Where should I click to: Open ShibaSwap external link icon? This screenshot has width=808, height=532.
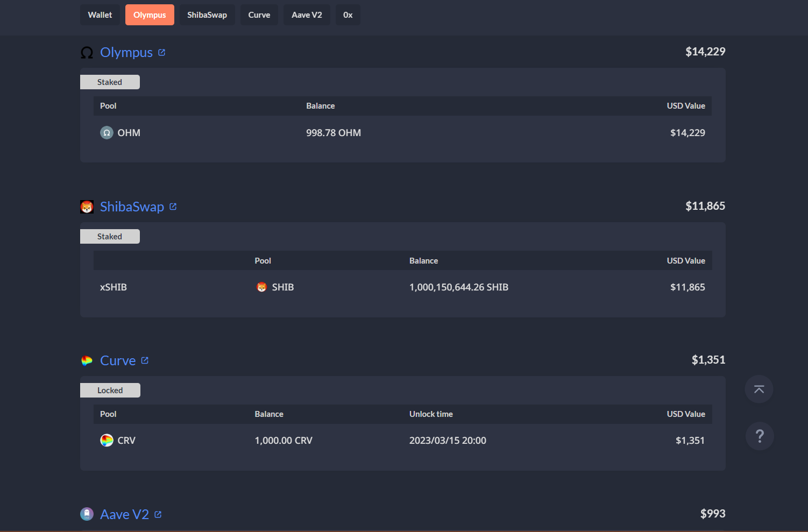pyautogui.click(x=173, y=207)
